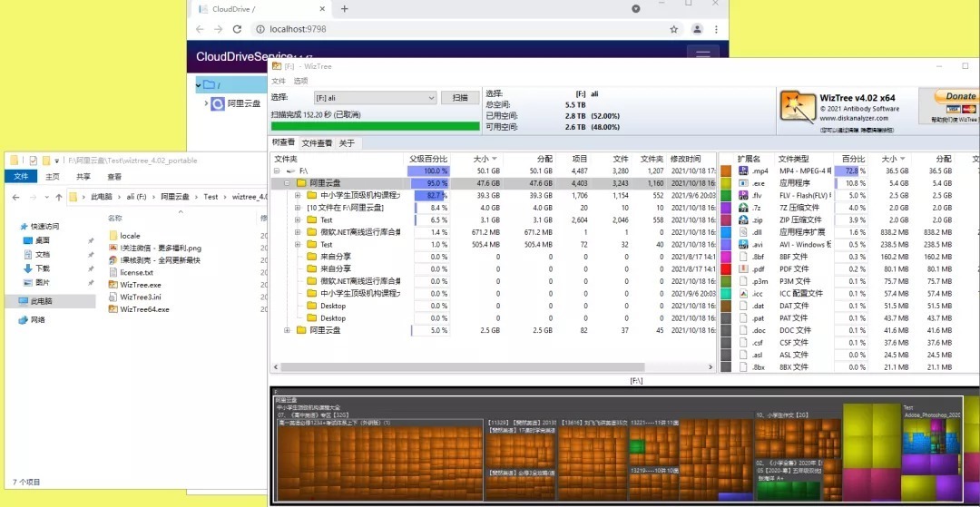Switch to 文件查看 tab

click(x=317, y=143)
